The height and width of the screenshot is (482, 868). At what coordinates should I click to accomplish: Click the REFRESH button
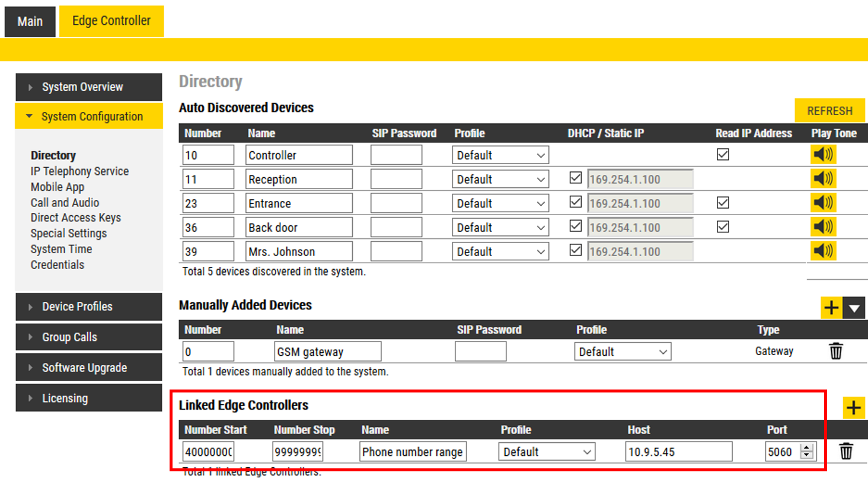[829, 111]
